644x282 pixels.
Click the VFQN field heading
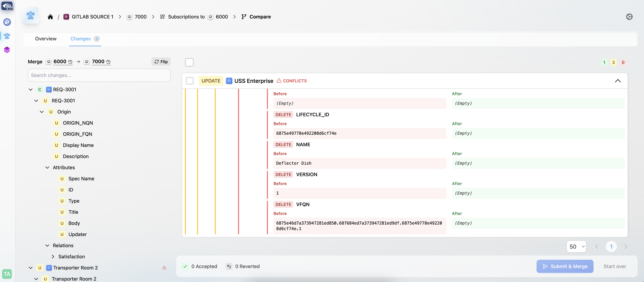pos(303,205)
